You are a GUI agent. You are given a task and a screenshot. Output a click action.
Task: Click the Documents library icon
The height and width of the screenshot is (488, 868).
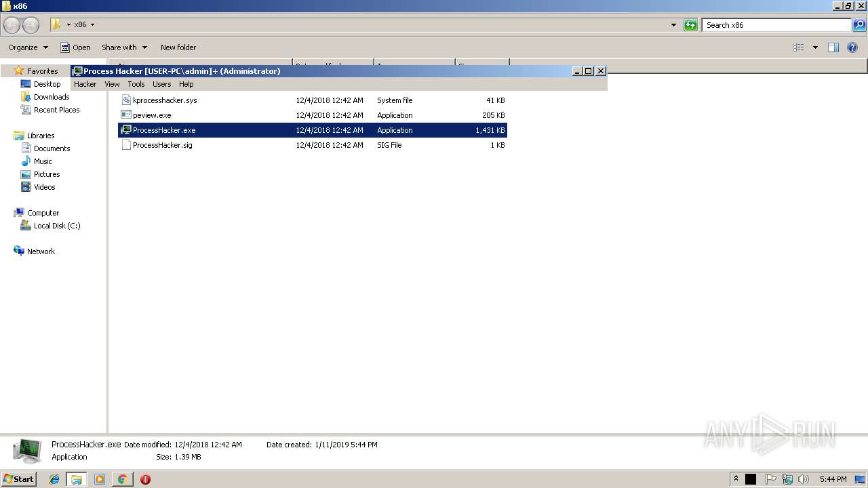[x=26, y=148]
